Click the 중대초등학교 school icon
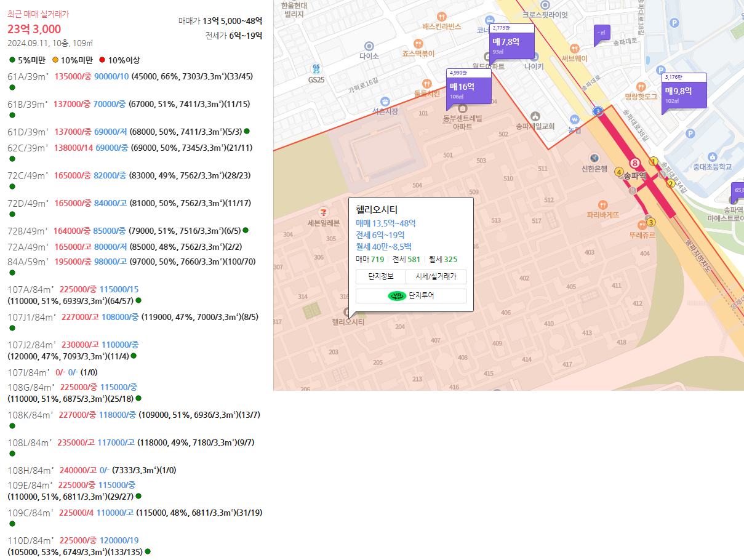The width and height of the screenshot is (744, 560). pos(712,156)
